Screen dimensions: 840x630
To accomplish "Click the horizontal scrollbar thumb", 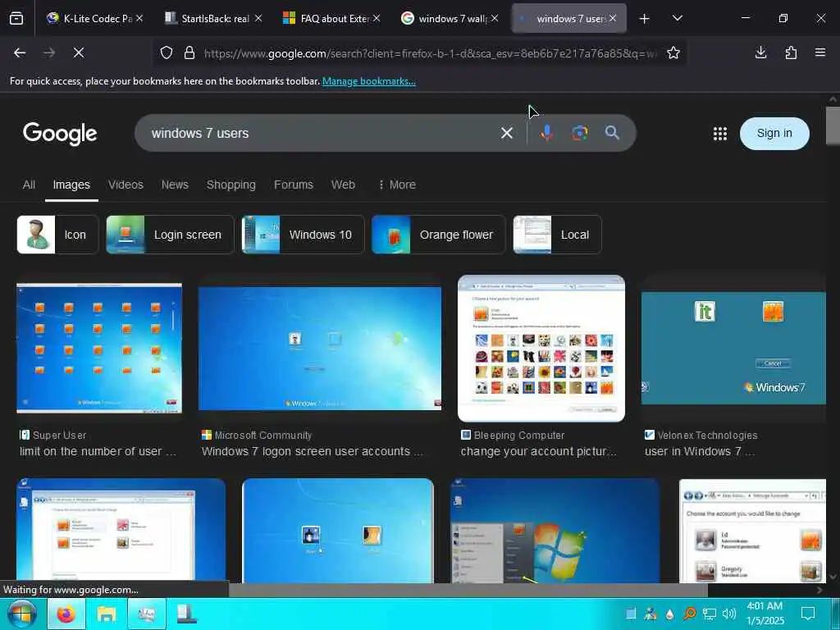I will (x=468, y=590).
